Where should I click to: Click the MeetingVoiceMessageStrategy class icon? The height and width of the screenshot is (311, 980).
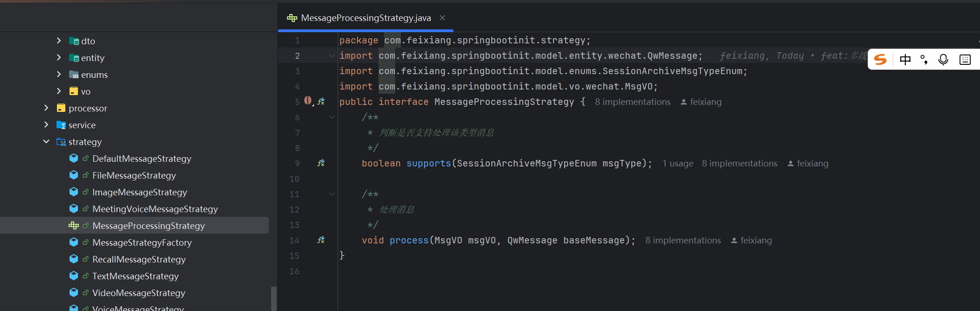(x=74, y=209)
